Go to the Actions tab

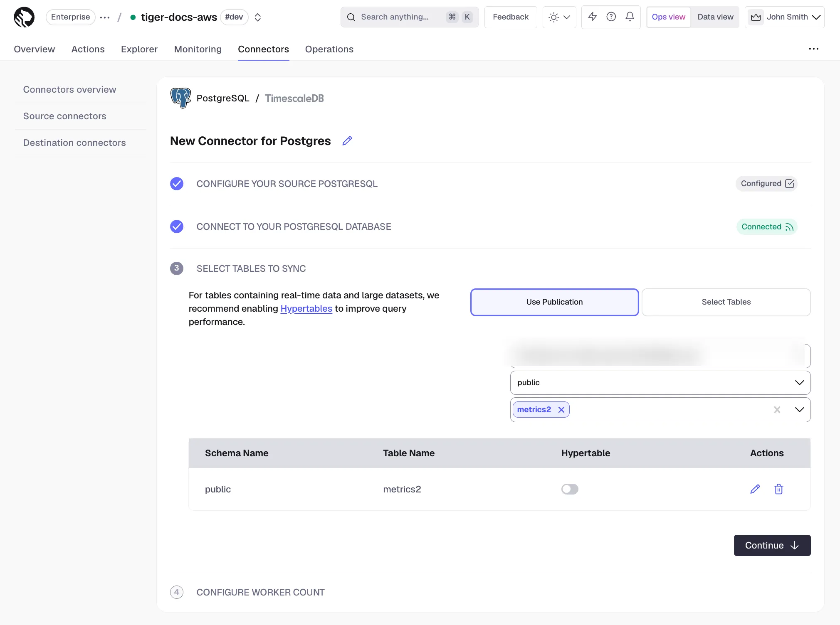coord(88,49)
